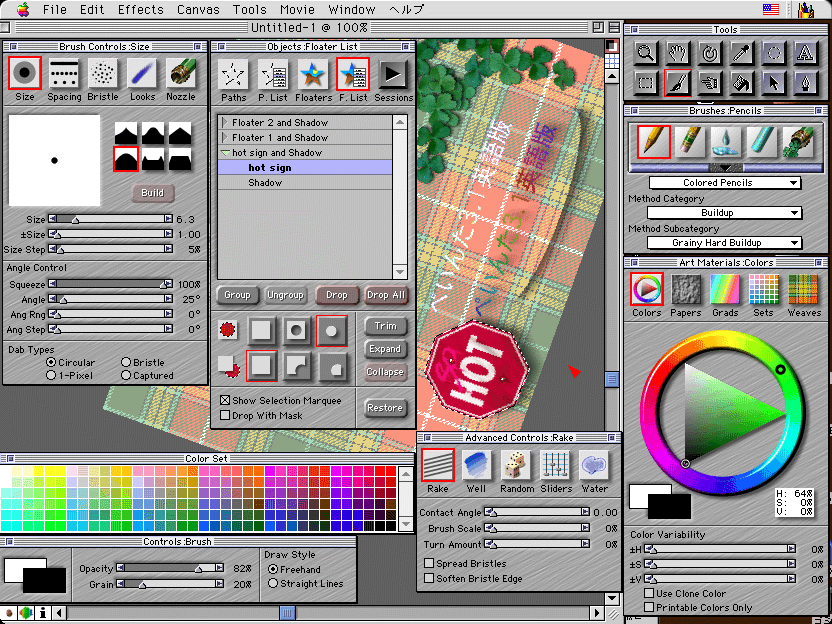Open the Apple menu
The width and height of the screenshot is (832, 624).
pyautogui.click(x=23, y=10)
